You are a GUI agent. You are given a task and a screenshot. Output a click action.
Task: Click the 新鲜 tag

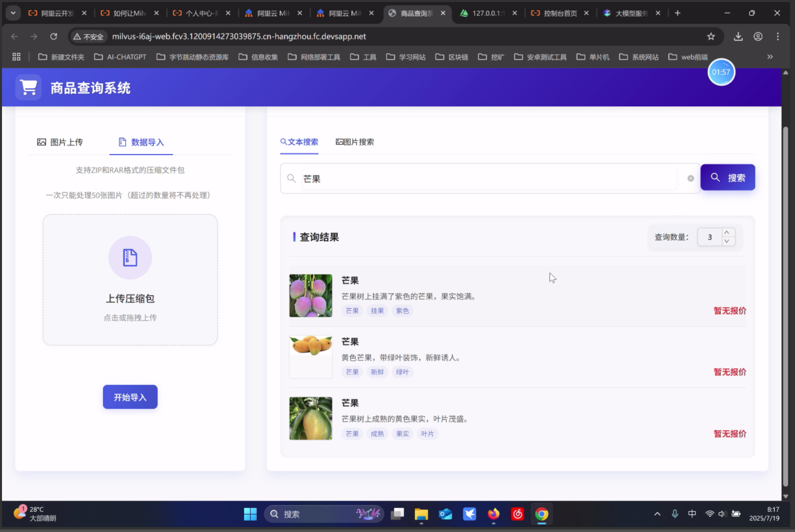tap(377, 372)
